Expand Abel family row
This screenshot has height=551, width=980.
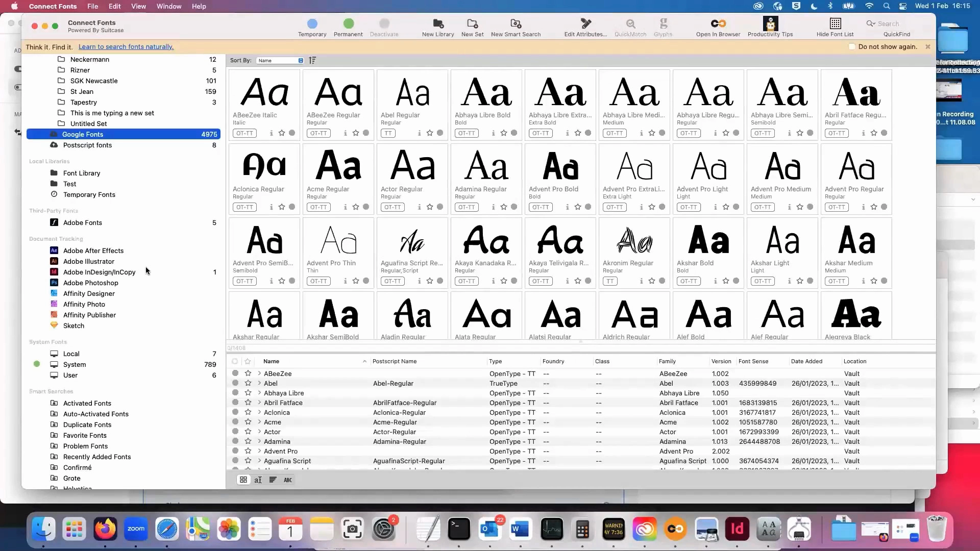pos(259,383)
